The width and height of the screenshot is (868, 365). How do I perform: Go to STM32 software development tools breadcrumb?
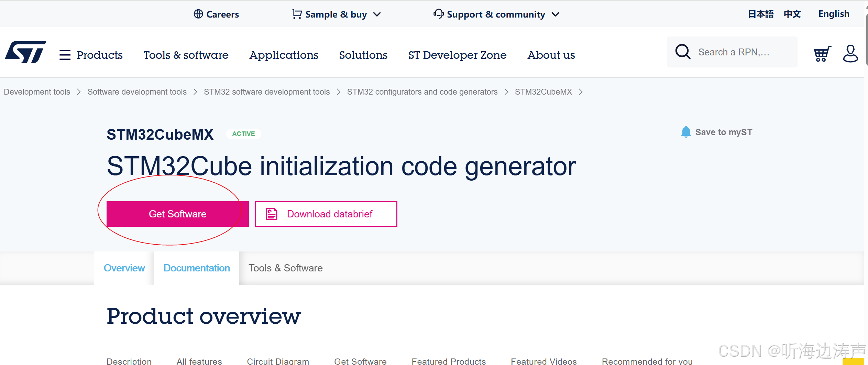click(x=267, y=92)
